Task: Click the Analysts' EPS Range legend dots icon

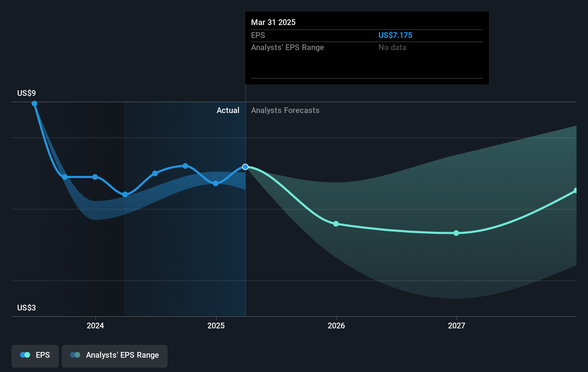Action: (75, 355)
